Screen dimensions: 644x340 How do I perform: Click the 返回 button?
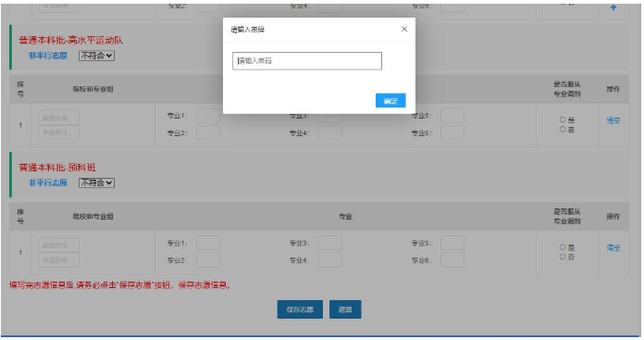pos(345,309)
